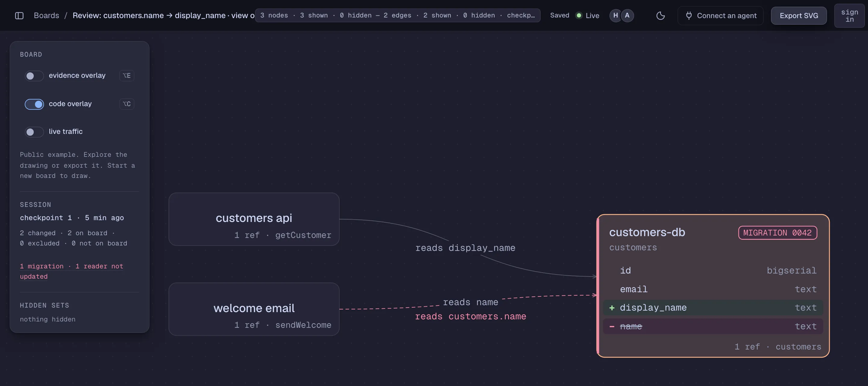This screenshot has width=868, height=386.
Task: Open the H collaborator avatar
Action: [615, 15]
